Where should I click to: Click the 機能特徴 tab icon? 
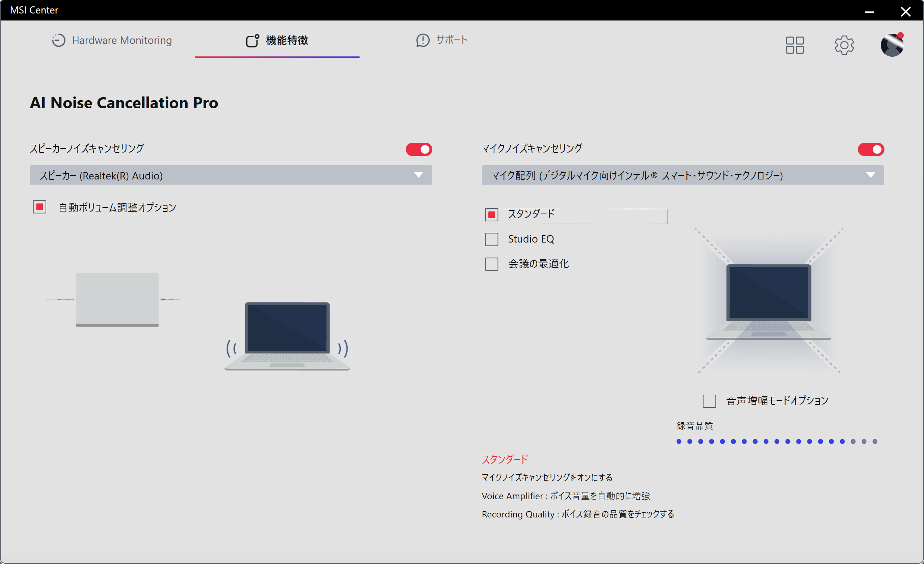click(x=252, y=40)
